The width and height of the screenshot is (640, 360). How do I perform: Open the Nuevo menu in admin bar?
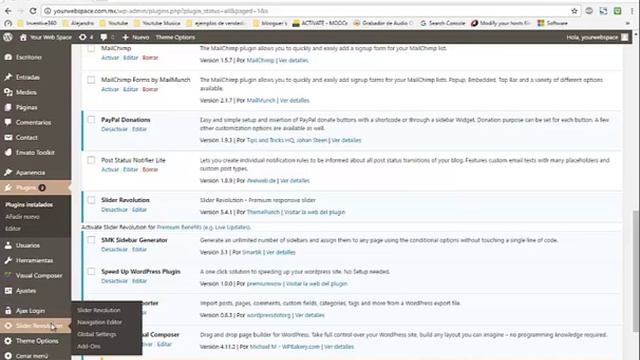pos(136,37)
